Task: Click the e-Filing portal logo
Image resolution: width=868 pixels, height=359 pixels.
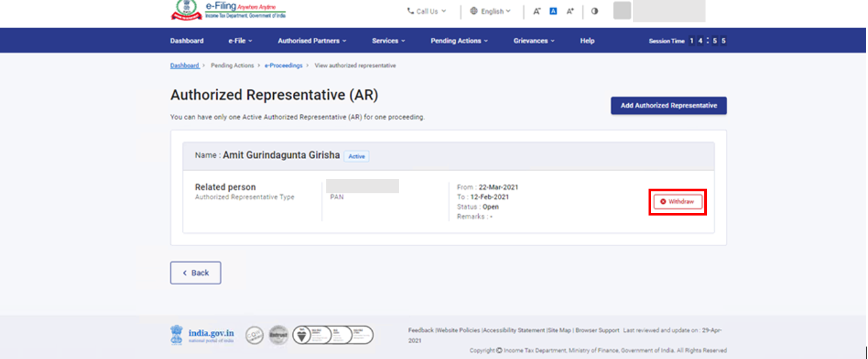Action: coord(229,10)
